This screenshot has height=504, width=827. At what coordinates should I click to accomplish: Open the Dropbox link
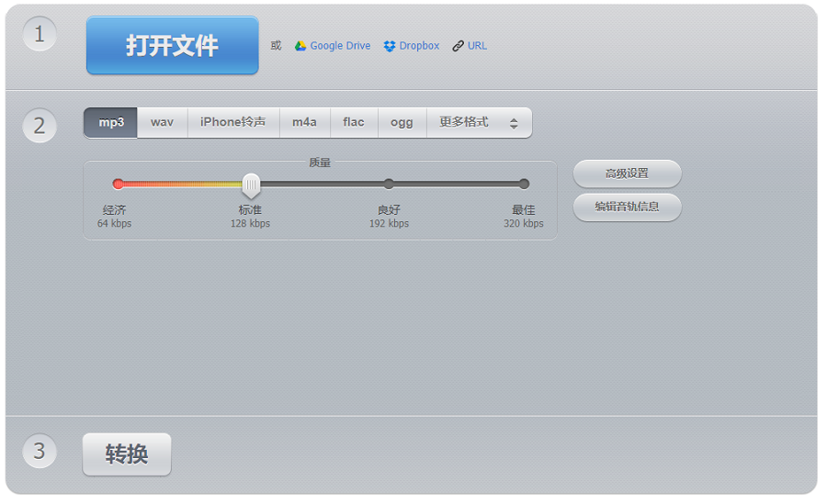(419, 46)
